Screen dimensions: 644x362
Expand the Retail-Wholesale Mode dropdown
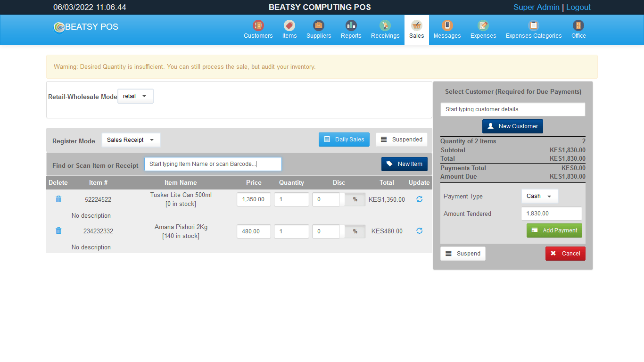[135, 96]
